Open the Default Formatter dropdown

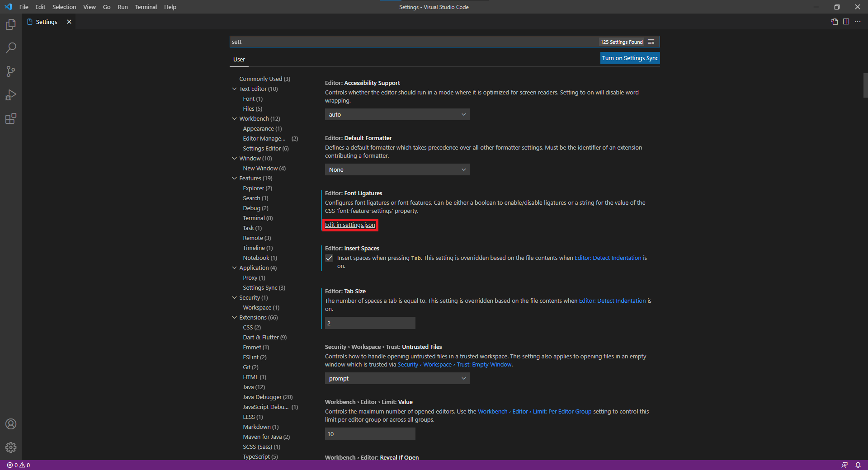click(397, 170)
